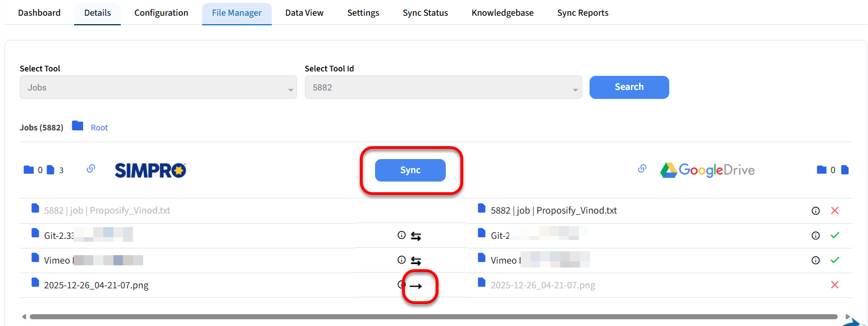Image resolution: width=868 pixels, height=326 pixels.
Task: Click the two-way sync arrows on the Vimeo row
Action: [x=415, y=261]
